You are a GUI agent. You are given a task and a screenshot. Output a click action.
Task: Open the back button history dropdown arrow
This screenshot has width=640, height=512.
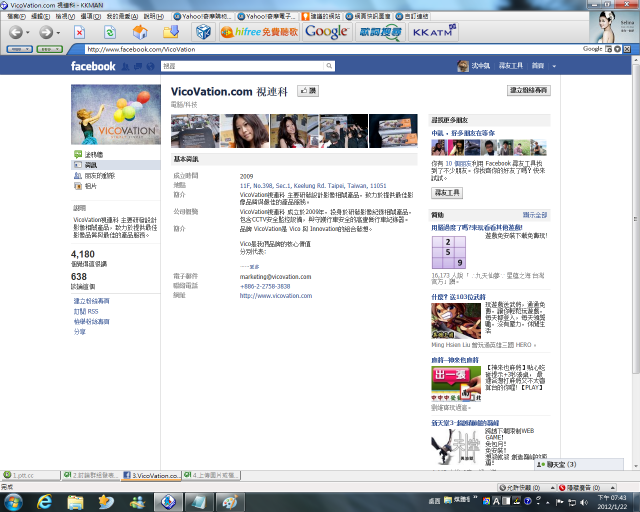point(28,33)
